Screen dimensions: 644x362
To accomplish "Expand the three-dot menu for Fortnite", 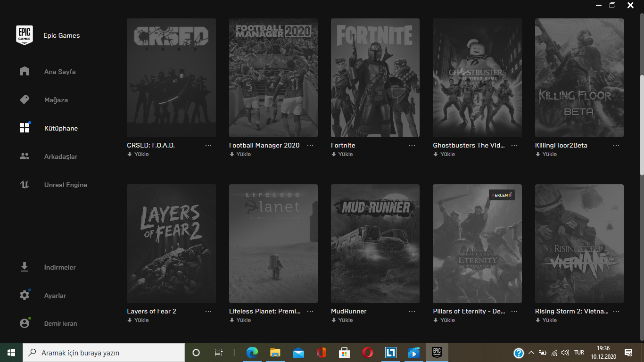I will 412,146.
